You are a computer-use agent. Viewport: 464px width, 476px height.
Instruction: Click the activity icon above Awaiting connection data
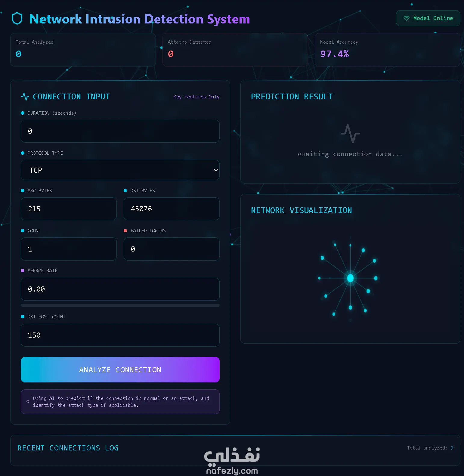(x=350, y=134)
